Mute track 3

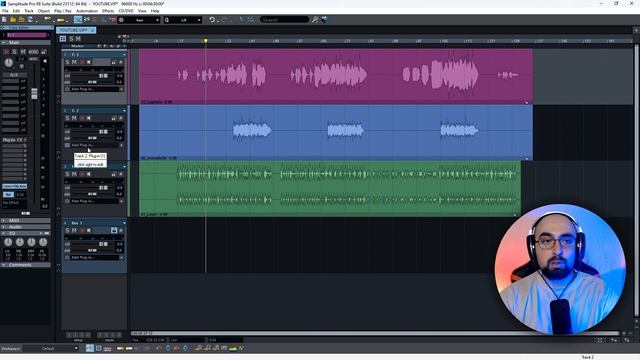[x=74, y=174]
